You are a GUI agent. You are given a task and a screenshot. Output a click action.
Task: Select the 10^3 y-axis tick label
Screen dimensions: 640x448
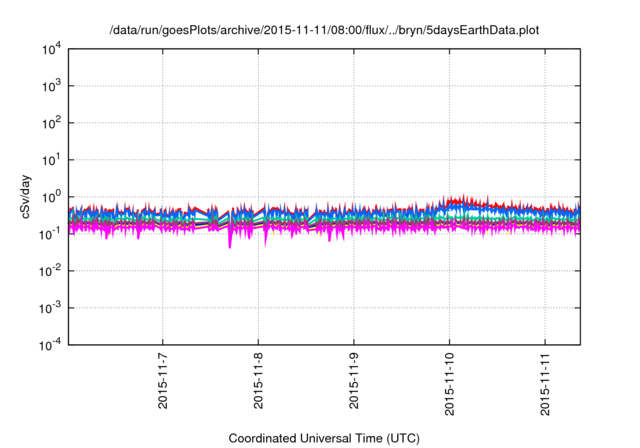pyautogui.click(x=52, y=86)
